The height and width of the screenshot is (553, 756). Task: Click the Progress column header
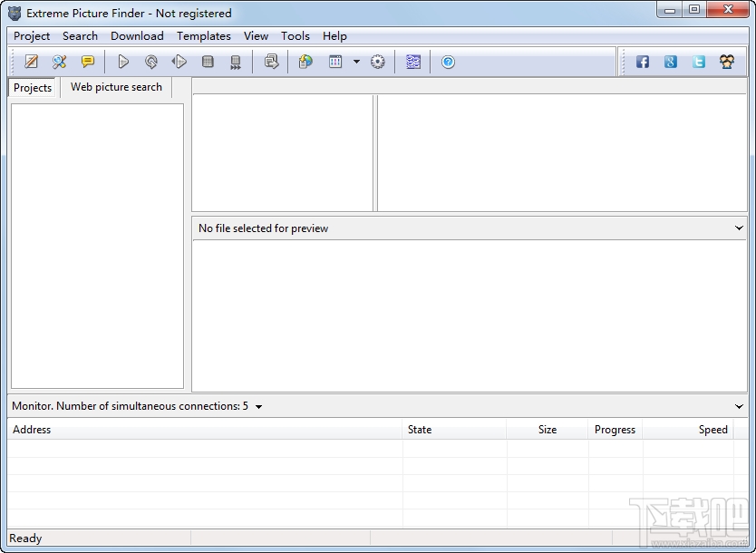[615, 430]
